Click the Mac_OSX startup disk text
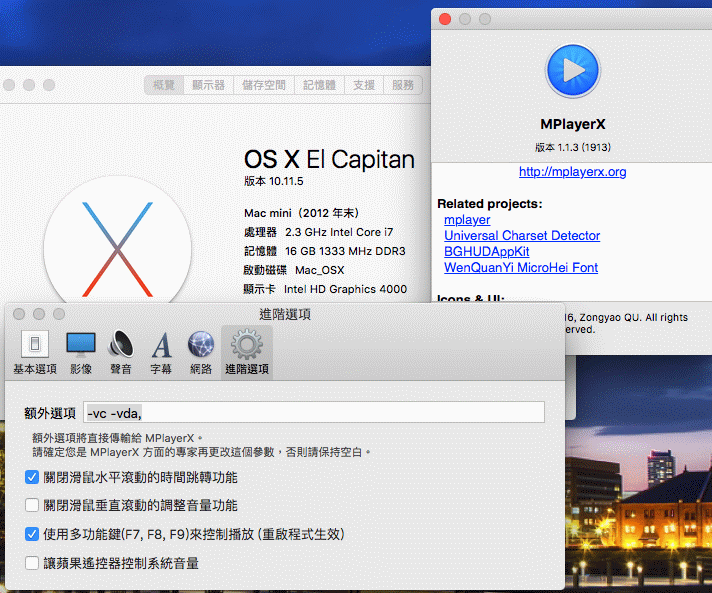 pos(320,270)
